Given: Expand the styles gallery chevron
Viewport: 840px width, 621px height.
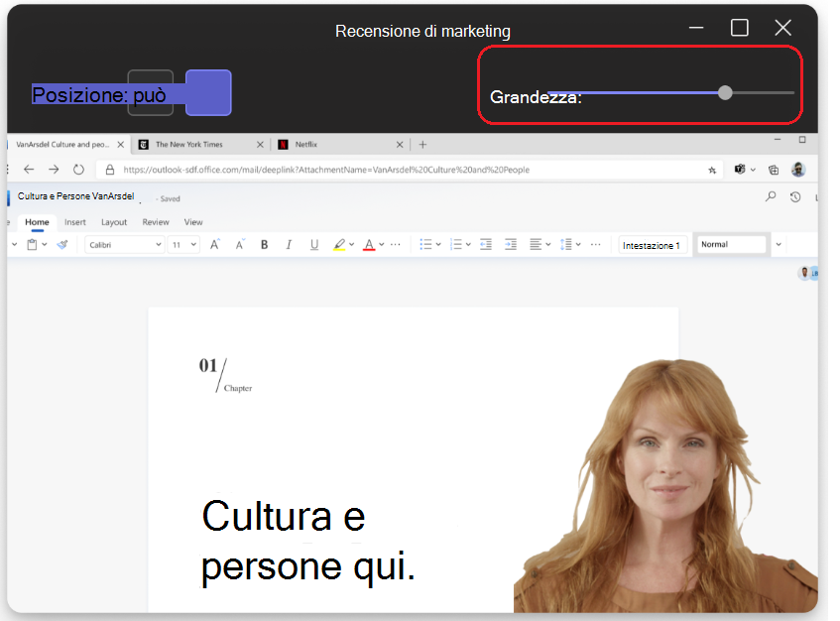Looking at the screenshot, I should (x=779, y=244).
